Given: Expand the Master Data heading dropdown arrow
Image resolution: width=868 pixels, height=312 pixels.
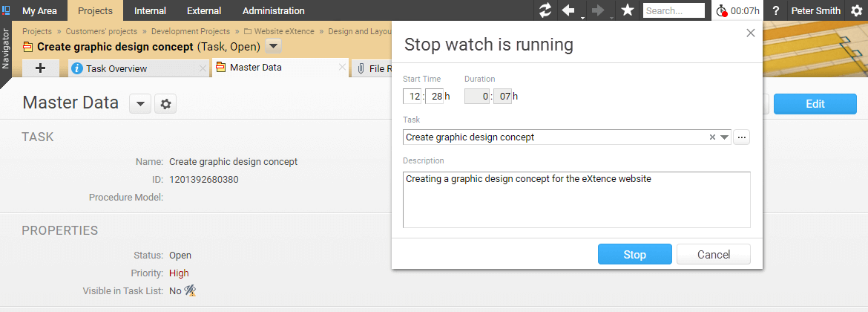Looking at the screenshot, I should pyautogui.click(x=140, y=104).
